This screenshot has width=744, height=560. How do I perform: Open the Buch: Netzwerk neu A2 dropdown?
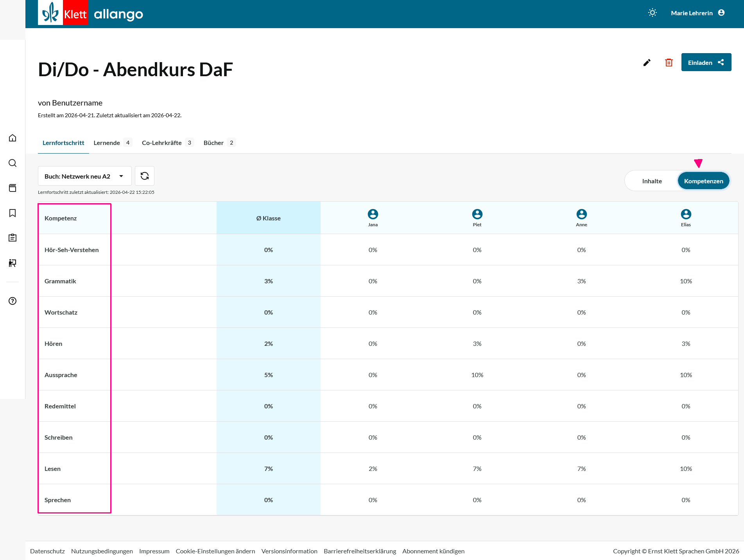85,176
